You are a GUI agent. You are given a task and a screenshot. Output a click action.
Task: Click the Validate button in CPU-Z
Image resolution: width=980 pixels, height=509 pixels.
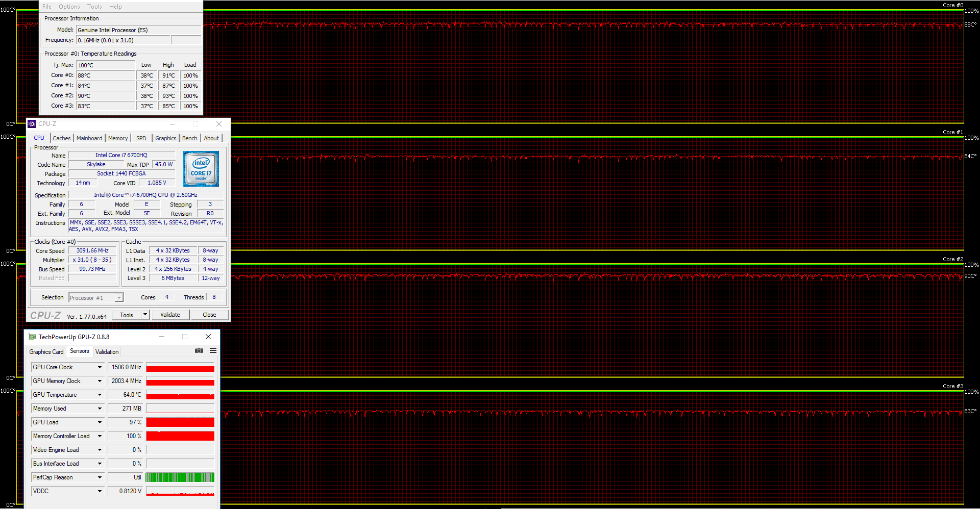[x=170, y=315]
